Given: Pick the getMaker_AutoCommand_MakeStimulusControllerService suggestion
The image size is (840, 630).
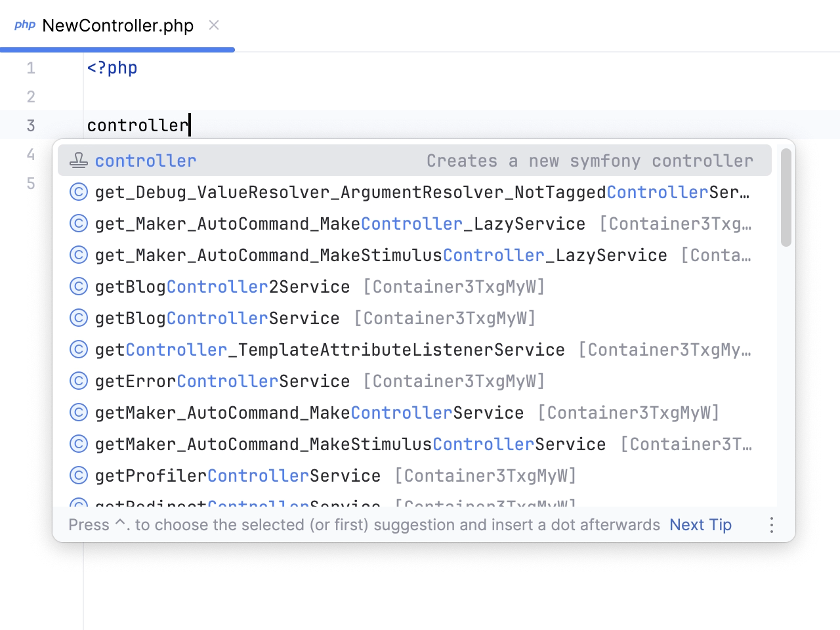Looking at the screenshot, I should pyautogui.click(x=350, y=444).
